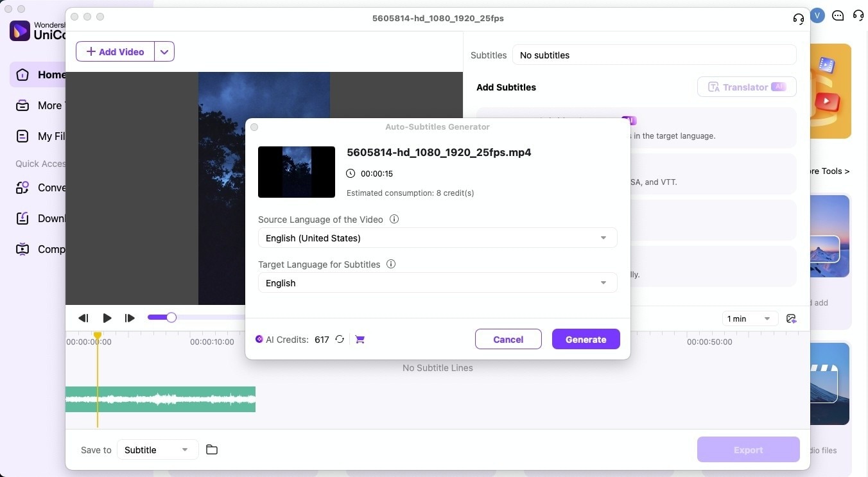The image size is (868, 477).
Task: Click the 00:00:50:00 timeline ruler mark
Action: (709, 342)
